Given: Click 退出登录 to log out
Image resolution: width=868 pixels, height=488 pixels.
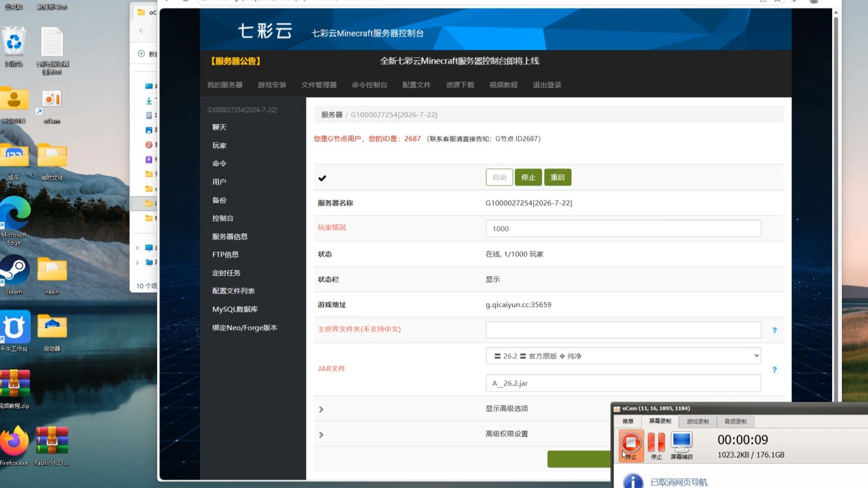Looking at the screenshot, I should pyautogui.click(x=547, y=85).
